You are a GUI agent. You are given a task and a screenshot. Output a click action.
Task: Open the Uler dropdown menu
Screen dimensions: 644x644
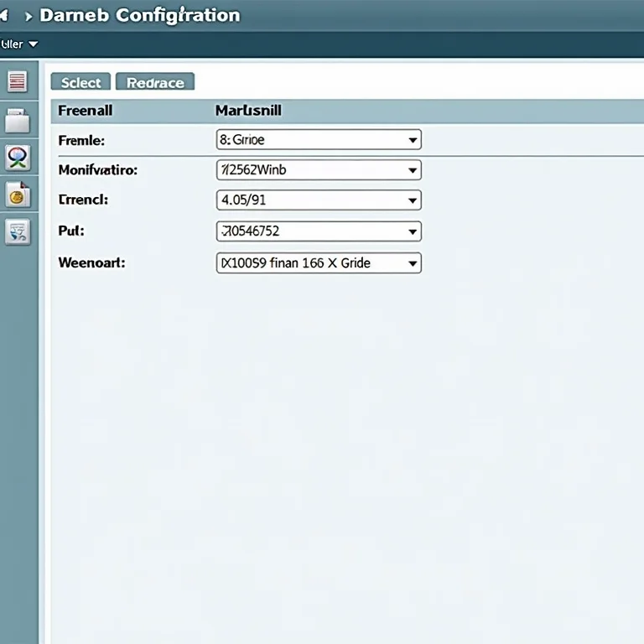pyautogui.click(x=19, y=44)
